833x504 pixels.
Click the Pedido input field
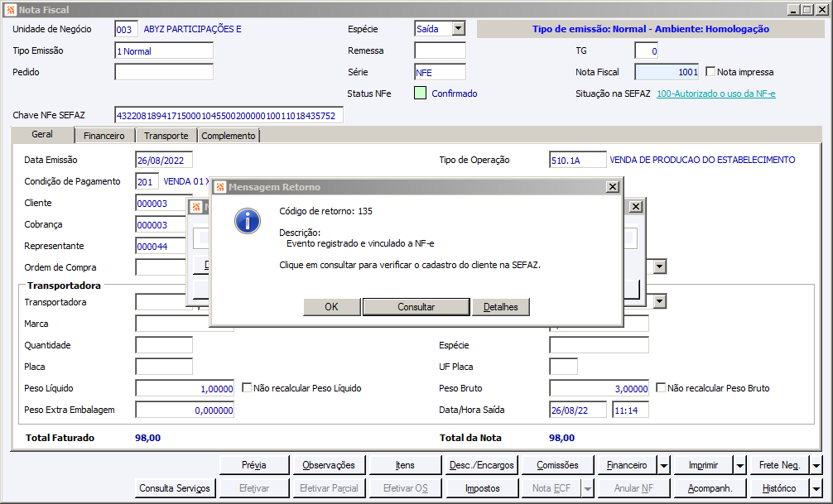coord(164,72)
